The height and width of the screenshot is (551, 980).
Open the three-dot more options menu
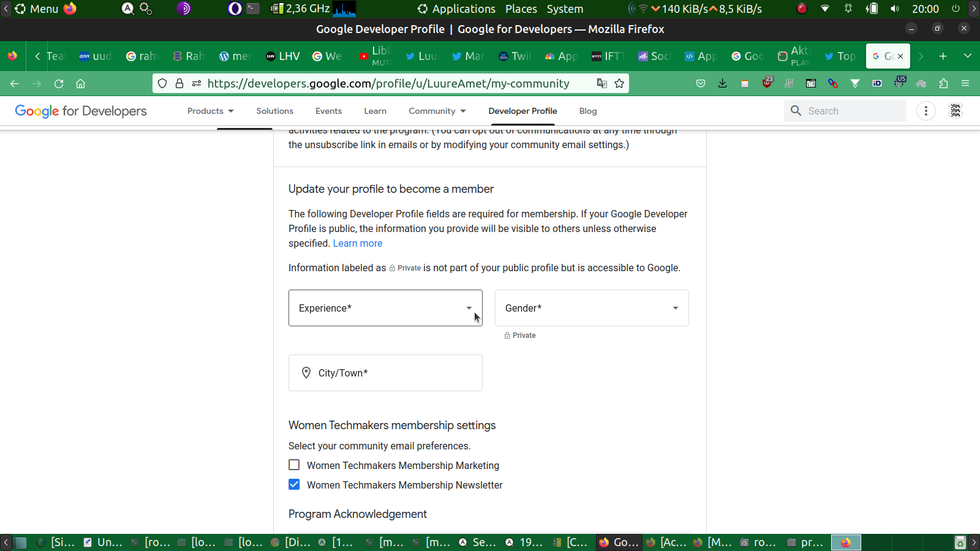click(926, 111)
